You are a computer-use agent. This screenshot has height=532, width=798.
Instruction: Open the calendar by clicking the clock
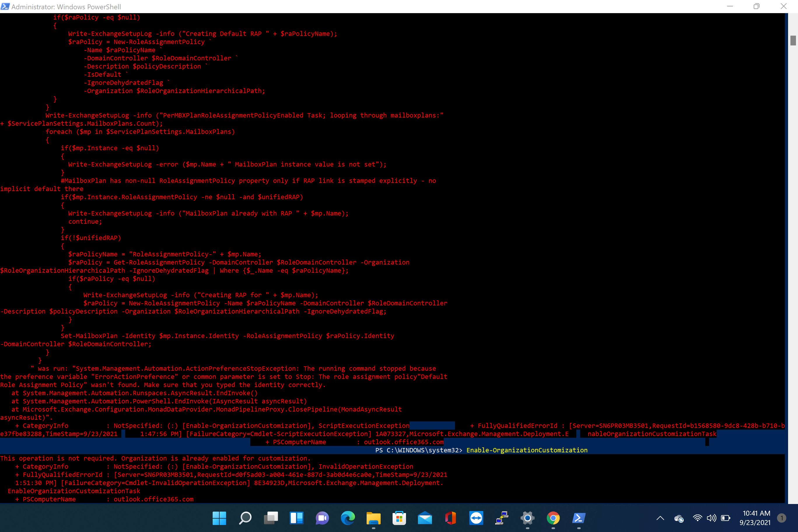pos(756,517)
